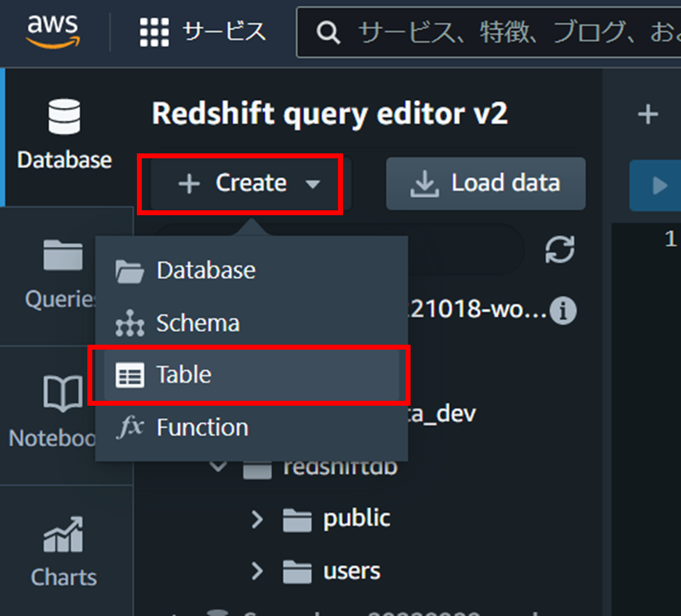Click line number 1 in editor
Viewport: 681px width, 616px height.
click(670, 239)
